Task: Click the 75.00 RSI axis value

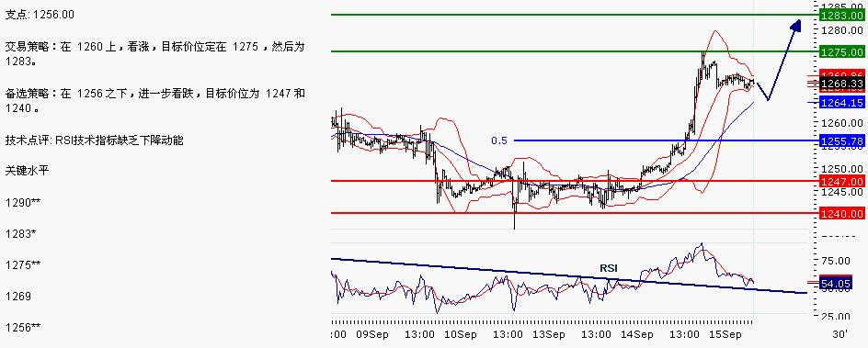Action: [835, 260]
